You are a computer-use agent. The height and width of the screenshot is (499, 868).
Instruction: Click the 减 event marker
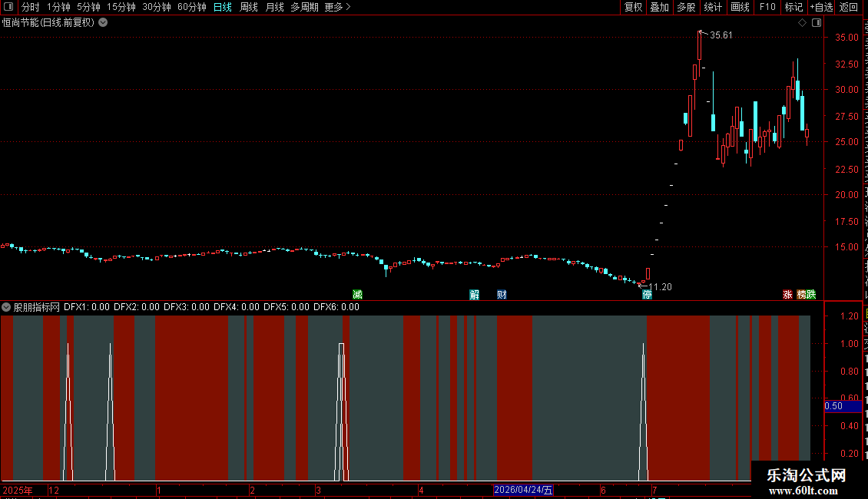pos(358,294)
